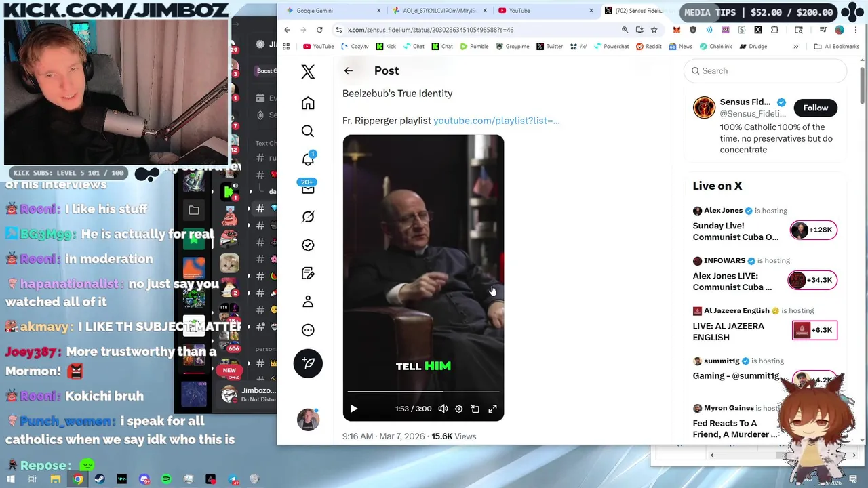
Task: Expand the hidden bookmarks overflow chevron
Action: pyautogui.click(x=796, y=47)
